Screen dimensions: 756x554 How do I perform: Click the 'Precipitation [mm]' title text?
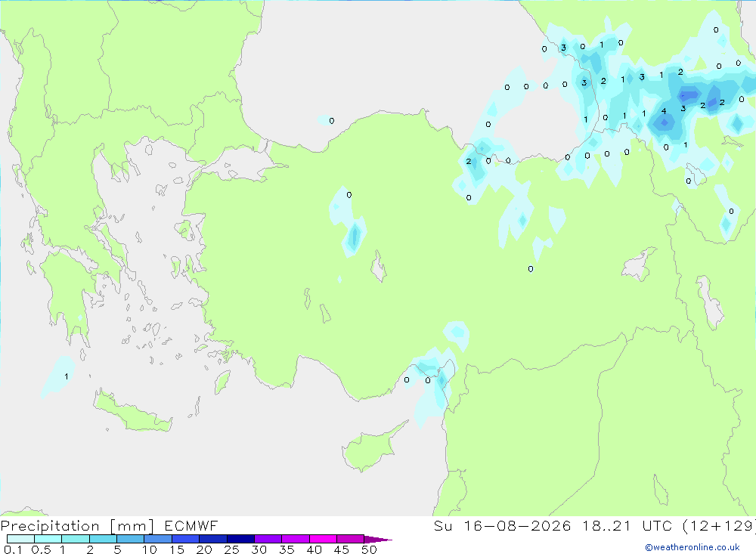click(77, 526)
